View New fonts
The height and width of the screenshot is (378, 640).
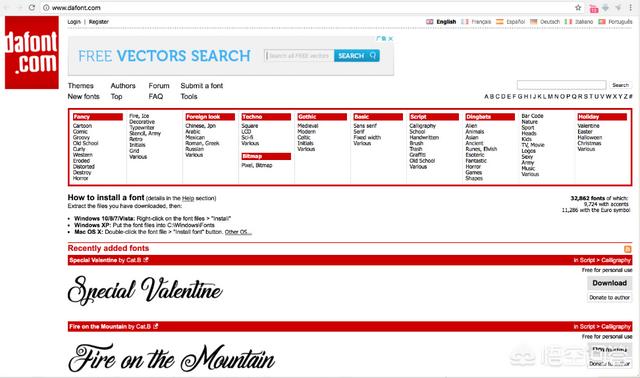point(84,96)
